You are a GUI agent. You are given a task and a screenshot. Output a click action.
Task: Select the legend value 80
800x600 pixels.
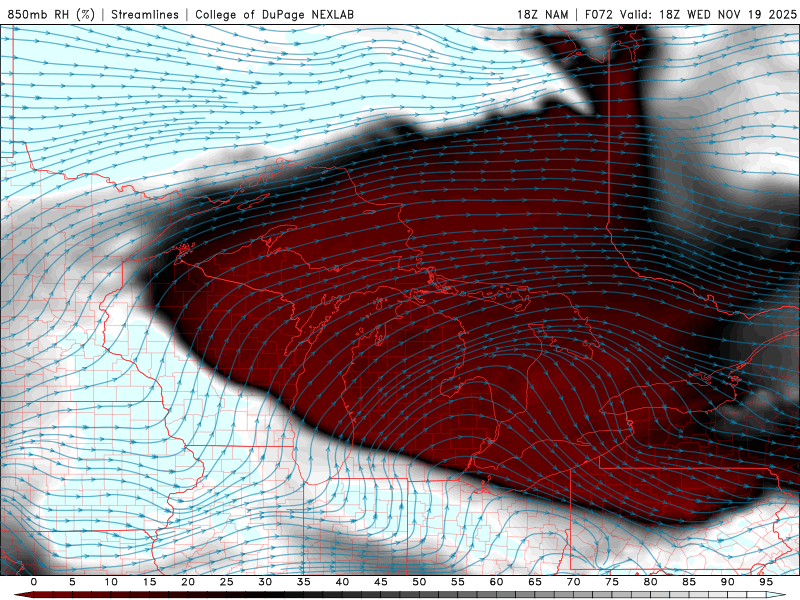point(650,582)
